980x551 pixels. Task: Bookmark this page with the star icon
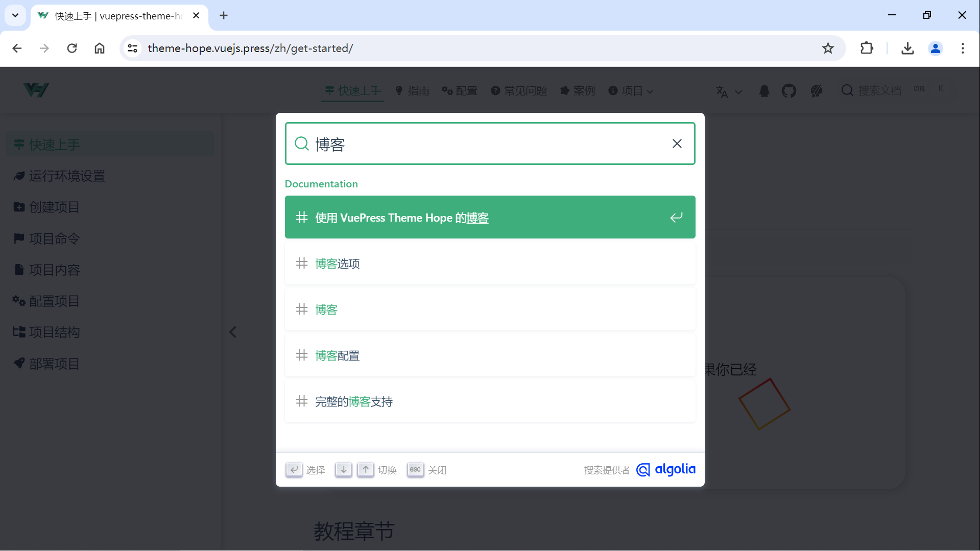tap(828, 48)
